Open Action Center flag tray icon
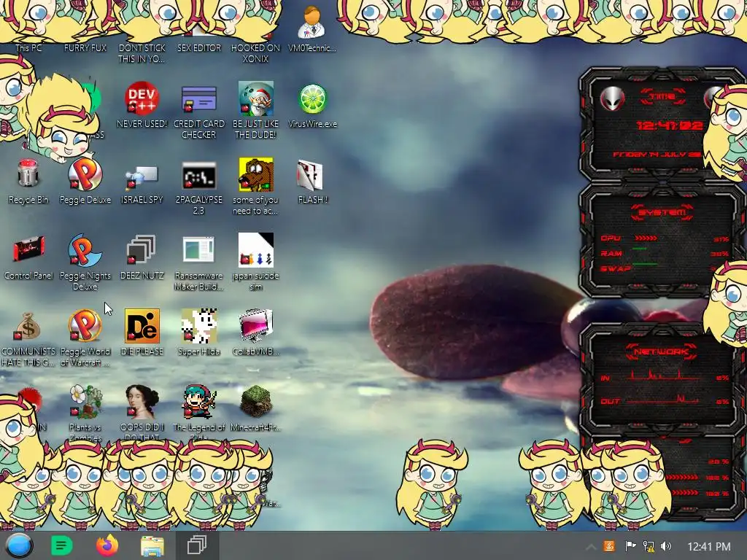Image resolution: width=747 pixels, height=560 pixels. 630,546
